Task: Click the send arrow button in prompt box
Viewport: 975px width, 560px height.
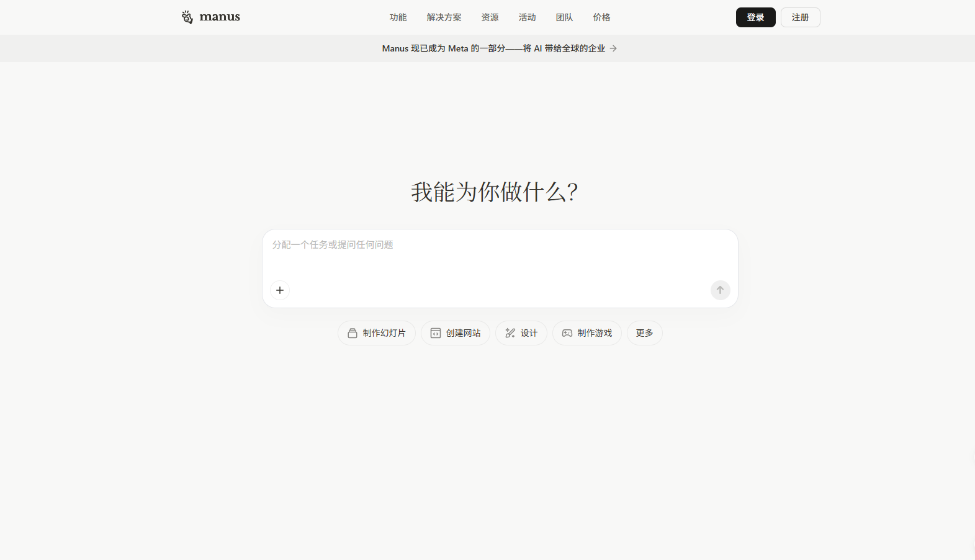Action: (720, 290)
